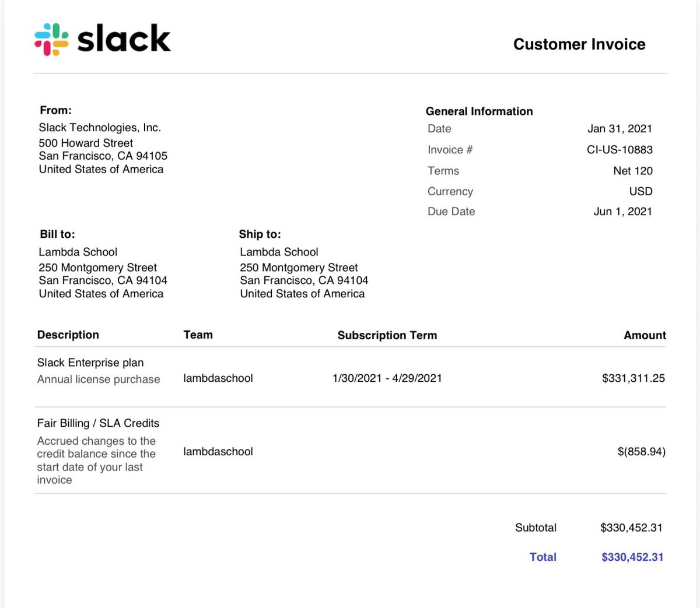Click 'lambdaschool' team in SLA Credits row
Screen dimensions: 700x608
(218, 452)
